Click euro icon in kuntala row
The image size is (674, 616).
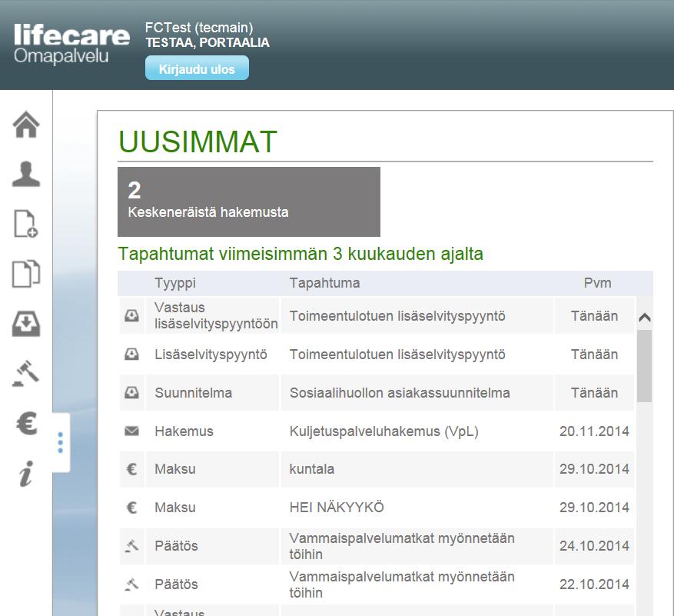point(131,469)
